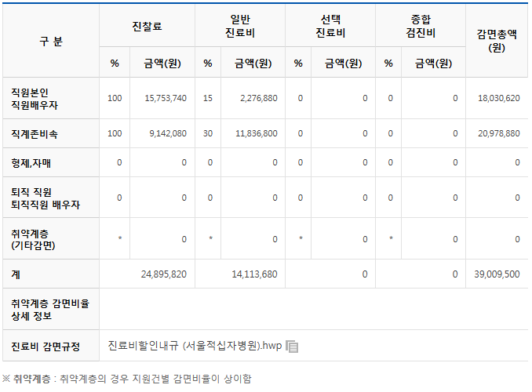Click the 금액(원) subheader under 일반 진료비

[x=253, y=63]
